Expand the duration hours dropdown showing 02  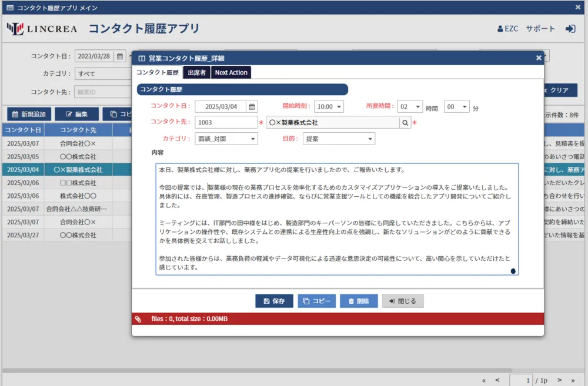tap(410, 106)
